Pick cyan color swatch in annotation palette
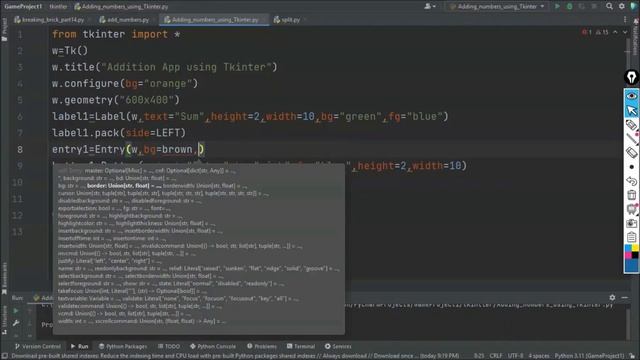Screen dimensions: 640x360 (628, 248)
